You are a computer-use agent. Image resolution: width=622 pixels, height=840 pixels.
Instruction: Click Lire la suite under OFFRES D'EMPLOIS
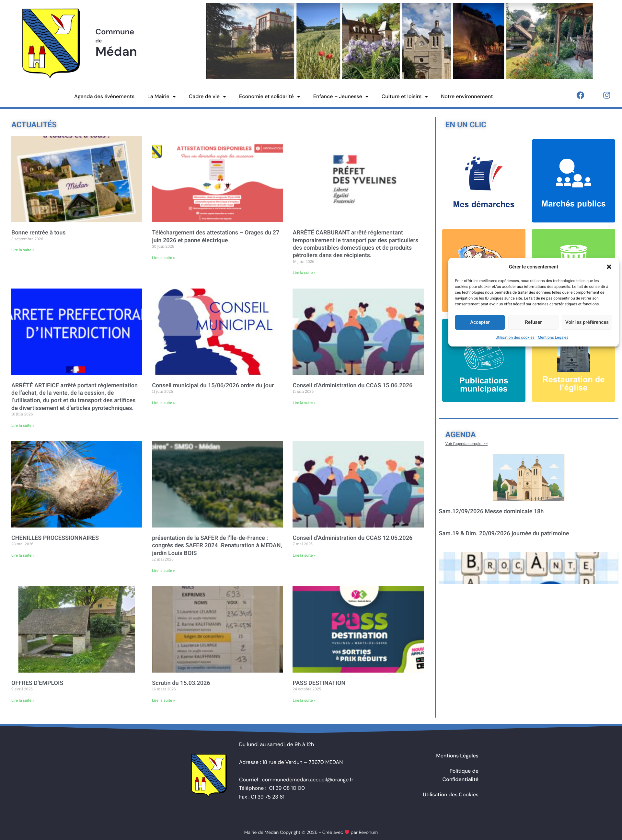point(23,700)
